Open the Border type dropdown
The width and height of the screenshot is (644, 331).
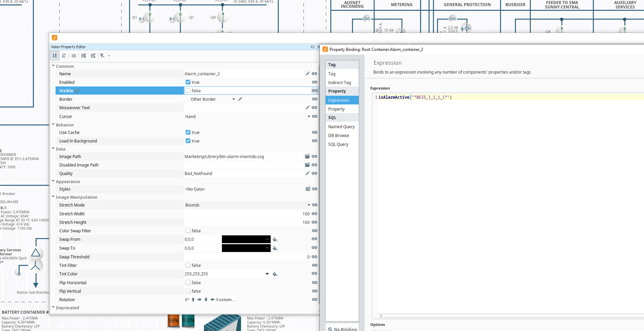234,99
